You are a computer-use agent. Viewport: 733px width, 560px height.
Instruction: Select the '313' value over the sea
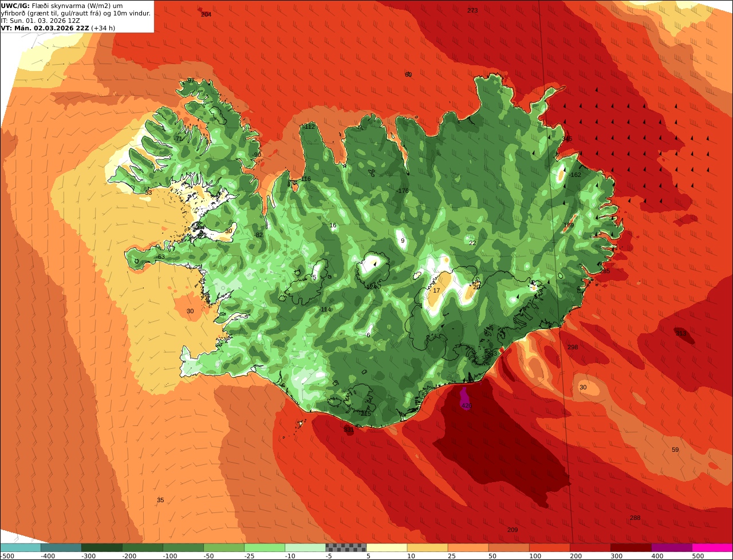point(681,333)
